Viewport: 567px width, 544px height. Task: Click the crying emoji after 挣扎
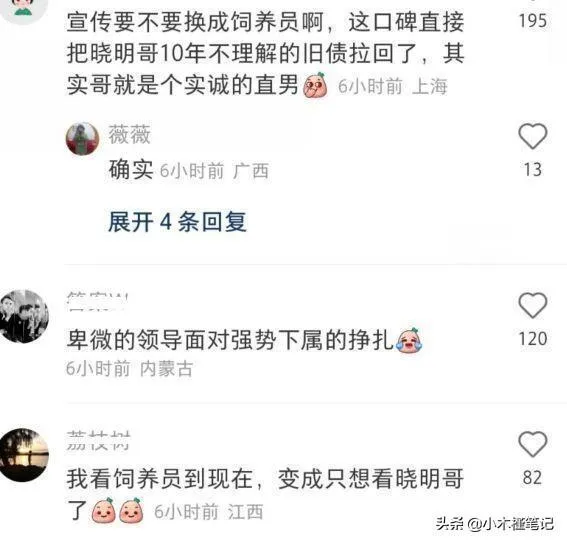409,340
